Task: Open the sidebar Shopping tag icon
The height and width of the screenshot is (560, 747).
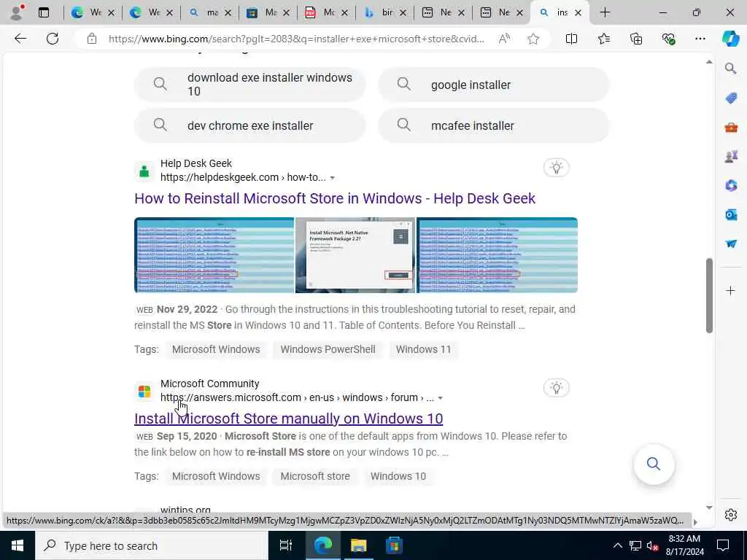Action: pyautogui.click(x=731, y=98)
